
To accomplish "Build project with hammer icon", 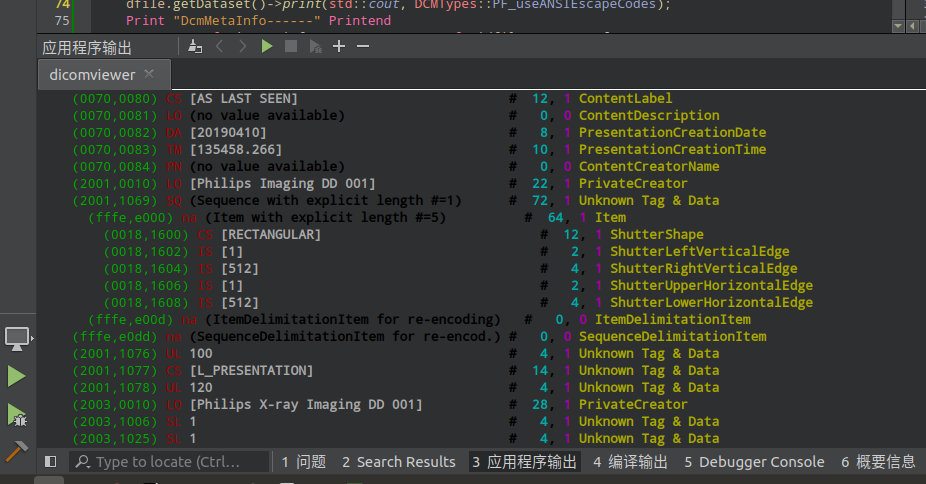I will point(17,452).
